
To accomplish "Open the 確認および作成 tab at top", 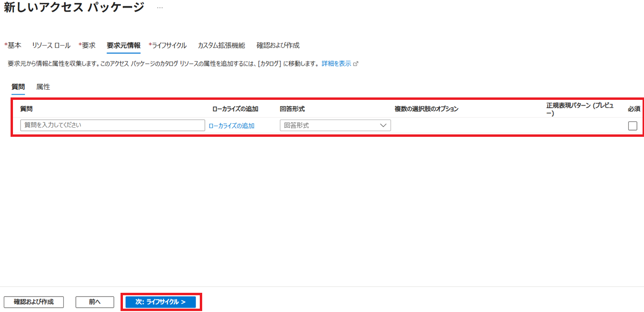I will [x=278, y=46].
